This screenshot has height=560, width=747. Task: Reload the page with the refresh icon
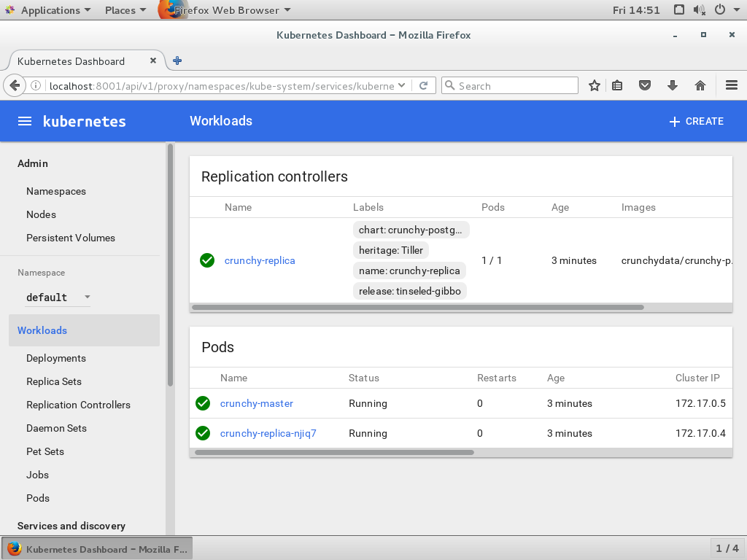point(423,86)
